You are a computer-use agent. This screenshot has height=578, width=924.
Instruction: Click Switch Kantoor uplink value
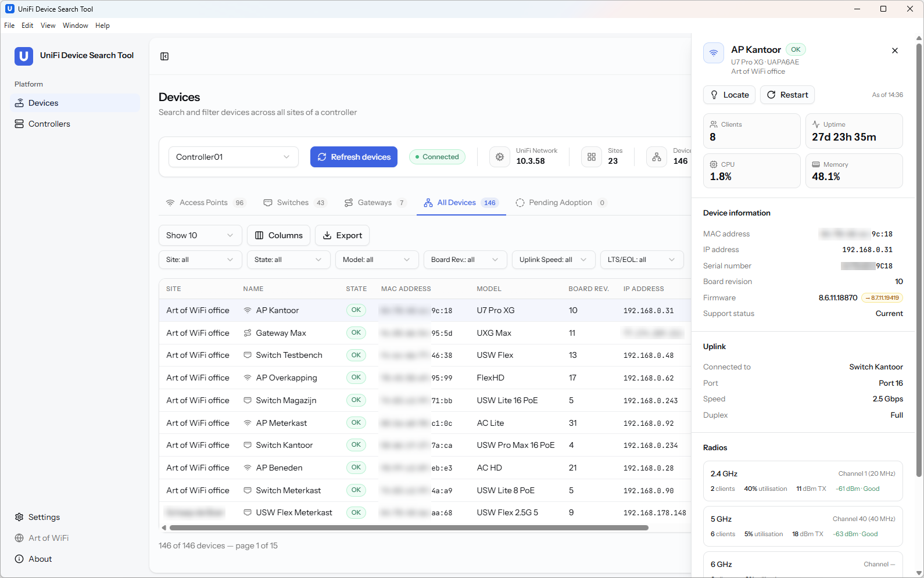coord(876,367)
